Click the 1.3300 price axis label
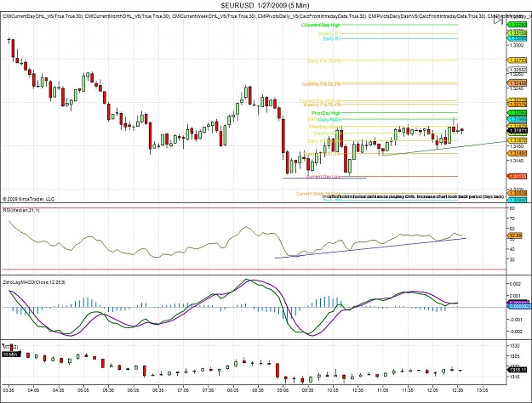 click(x=518, y=45)
